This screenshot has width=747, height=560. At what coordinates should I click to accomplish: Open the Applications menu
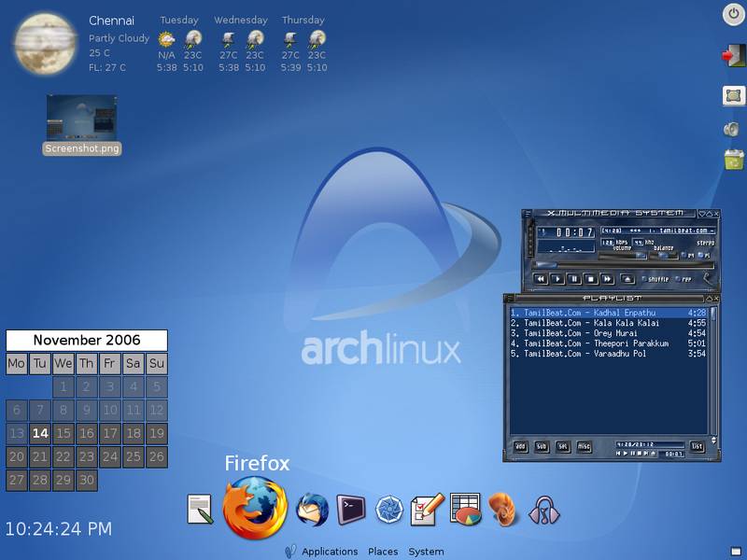coord(330,552)
